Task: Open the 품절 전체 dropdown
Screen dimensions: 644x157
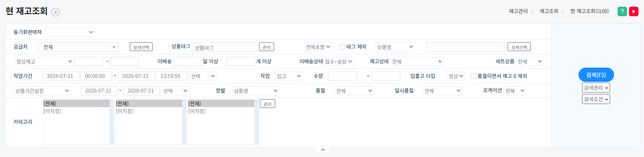Action: tap(354, 91)
